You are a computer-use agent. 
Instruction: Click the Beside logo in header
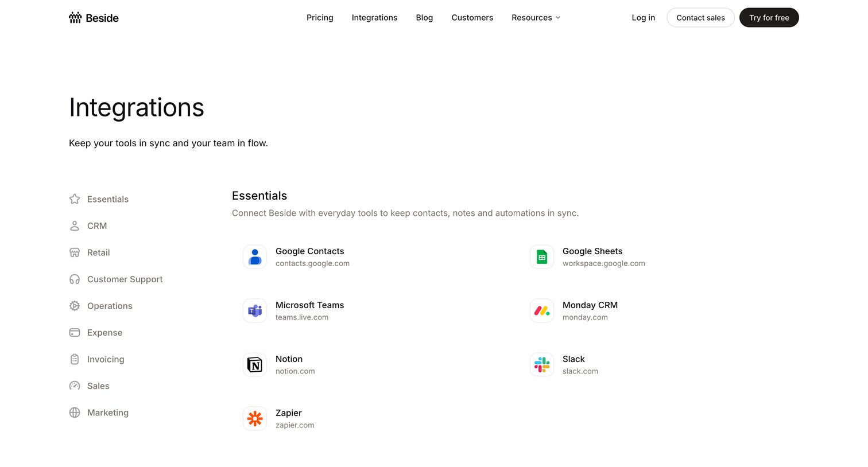(94, 18)
